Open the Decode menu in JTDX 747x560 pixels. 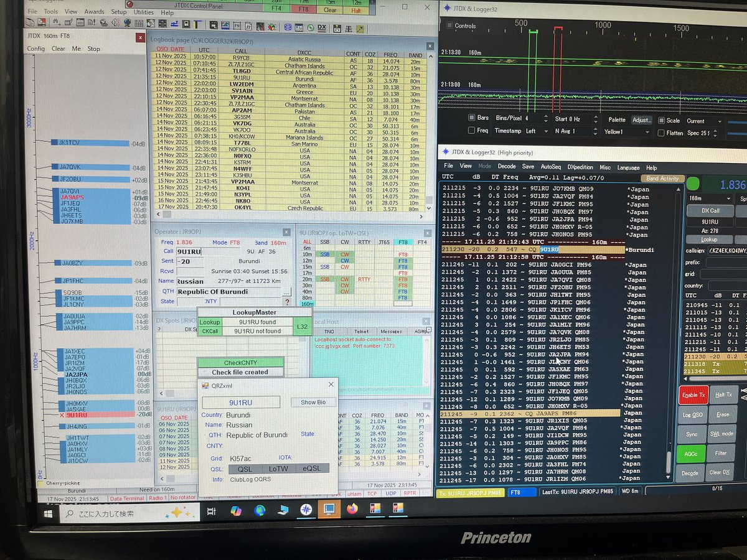tap(506, 167)
